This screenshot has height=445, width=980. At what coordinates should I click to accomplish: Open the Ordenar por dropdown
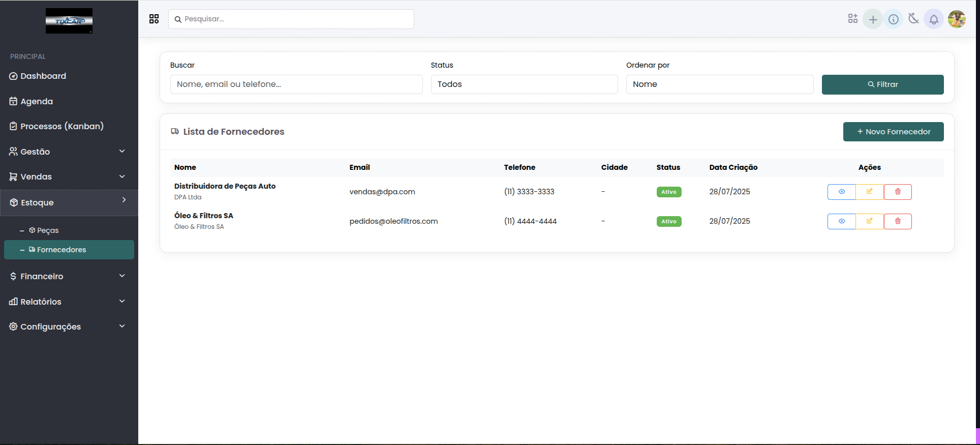pos(719,84)
